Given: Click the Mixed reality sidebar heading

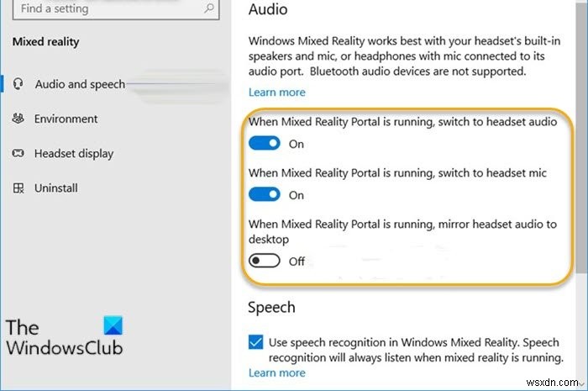Looking at the screenshot, I should (x=45, y=42).
